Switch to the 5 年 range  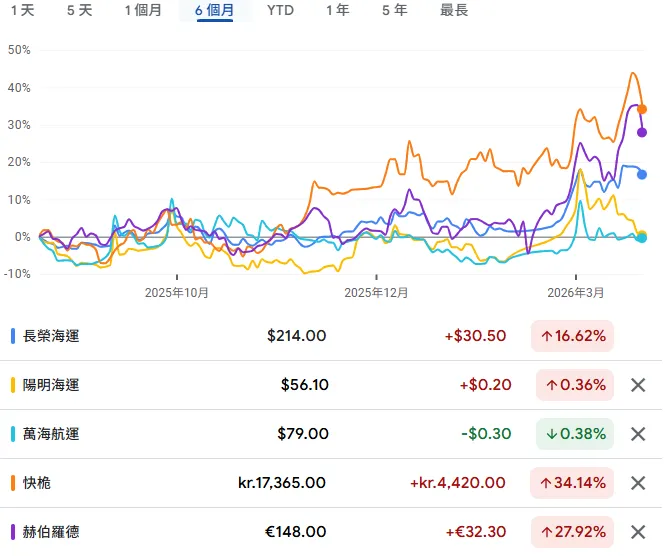(x=395, y=10)
